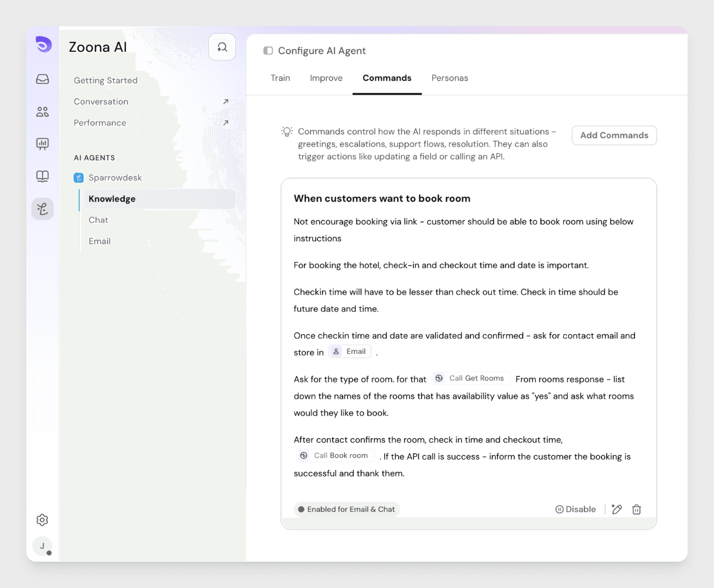Switch to the Personas tab
This screenshot has width=714, height=588.
[449, 78]
